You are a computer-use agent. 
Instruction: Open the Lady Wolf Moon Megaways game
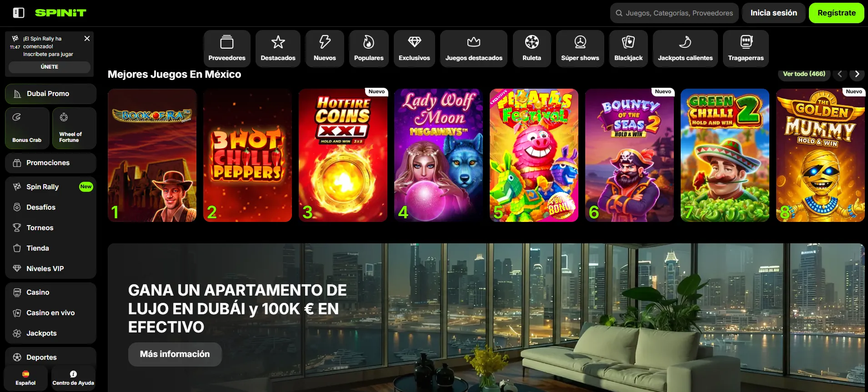438,155
